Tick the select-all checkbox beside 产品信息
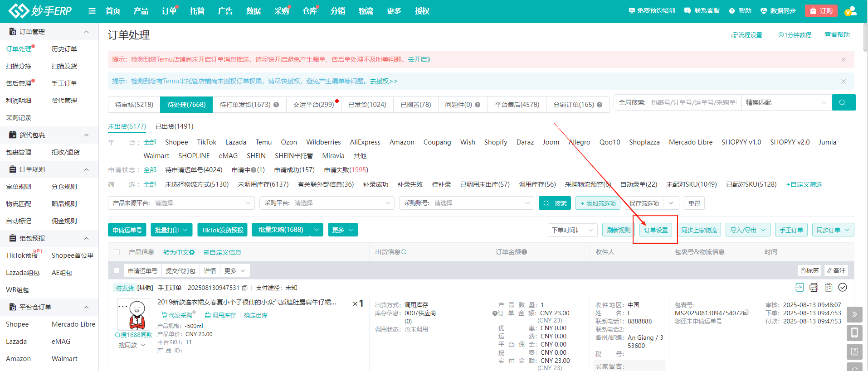 click(117, 252)
